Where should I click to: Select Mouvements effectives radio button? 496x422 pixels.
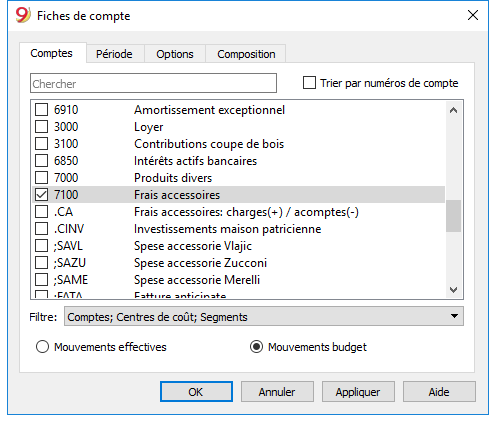42,347
